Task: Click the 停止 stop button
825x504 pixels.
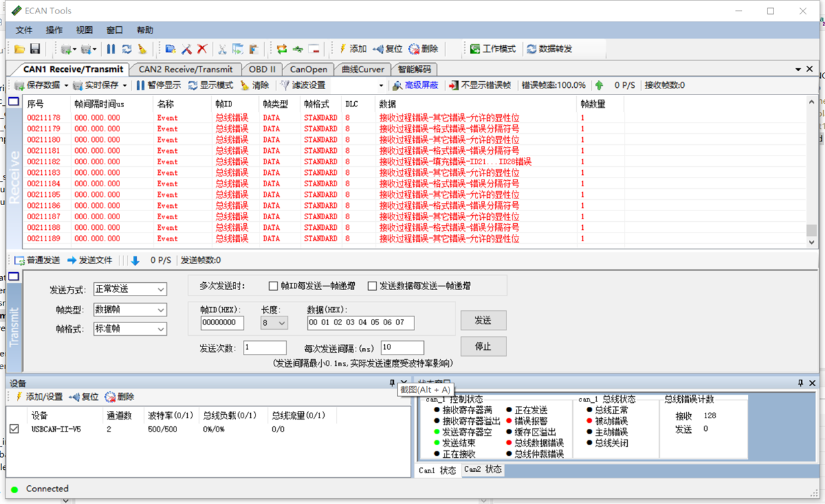Action: (483, 346)
